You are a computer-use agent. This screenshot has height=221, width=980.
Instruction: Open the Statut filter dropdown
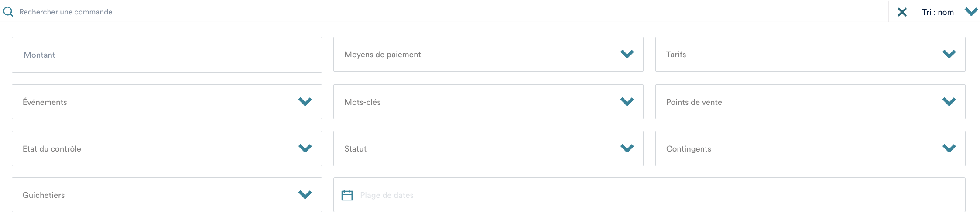tap(488, 148)
